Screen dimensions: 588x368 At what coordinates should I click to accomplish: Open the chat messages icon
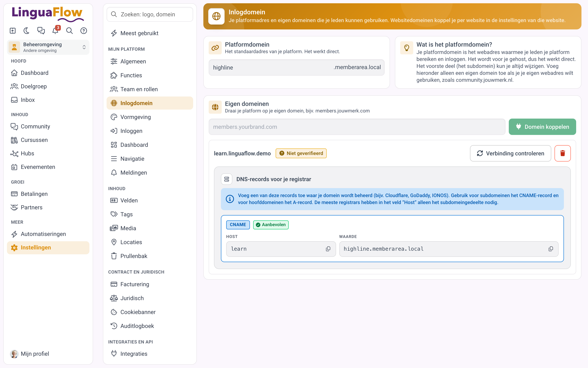click(x=41, y=31)
